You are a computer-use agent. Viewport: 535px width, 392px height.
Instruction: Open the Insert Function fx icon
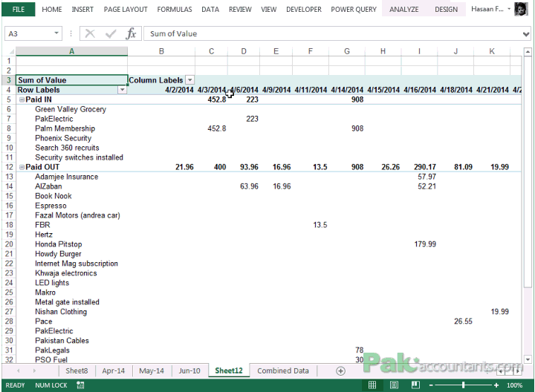click(x=131, y=33)
